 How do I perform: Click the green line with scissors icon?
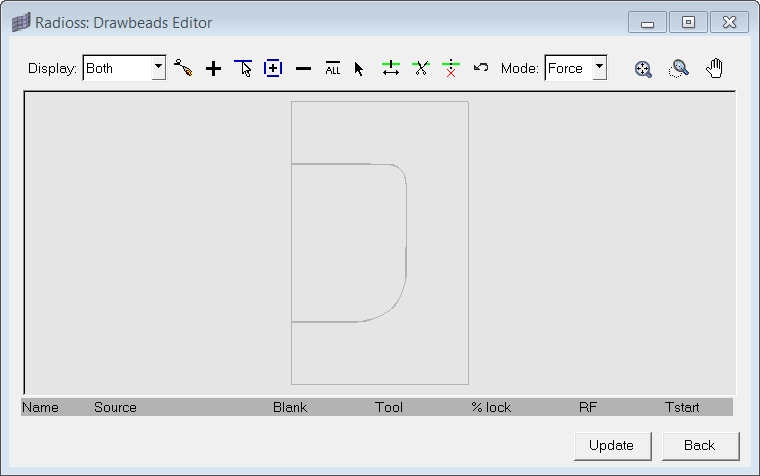(x=421, y=69)
